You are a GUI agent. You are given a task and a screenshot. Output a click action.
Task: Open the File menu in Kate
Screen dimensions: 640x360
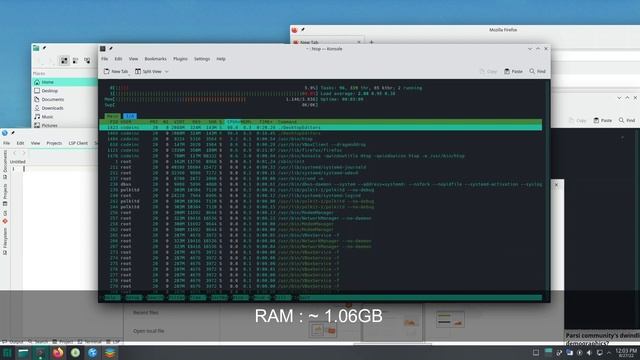pos(7,143)
